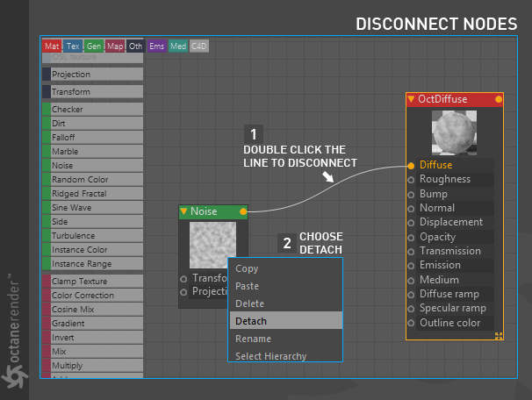Click the Opacity input port
The image size is (532, 400).
click(411, 238)
